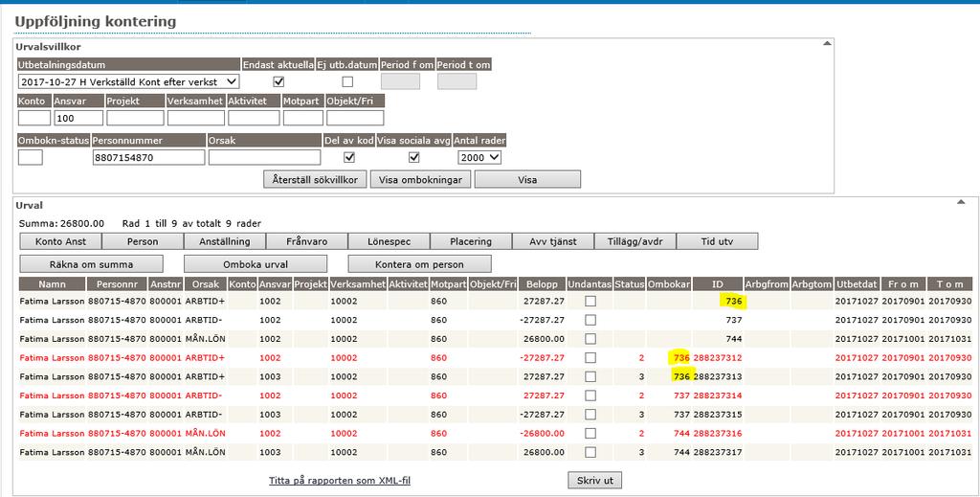The width and height of the screenshot is (980, 497).
Task: Click the Uppföljning kontering heading
Action: [x=96, y=21]
